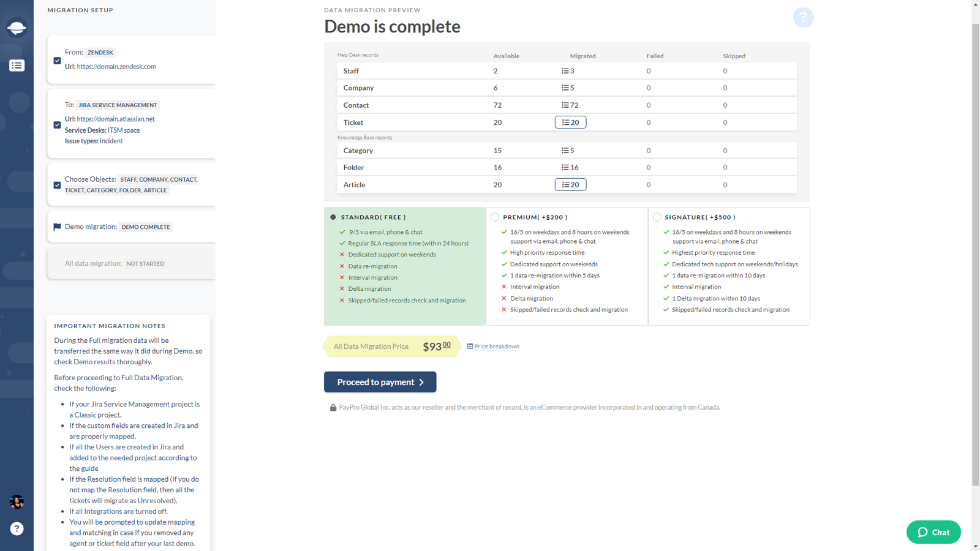Click the Ticket row label
Image resolution: width=980 pixels, height=551 pixels.
click(x=353, y=122)
